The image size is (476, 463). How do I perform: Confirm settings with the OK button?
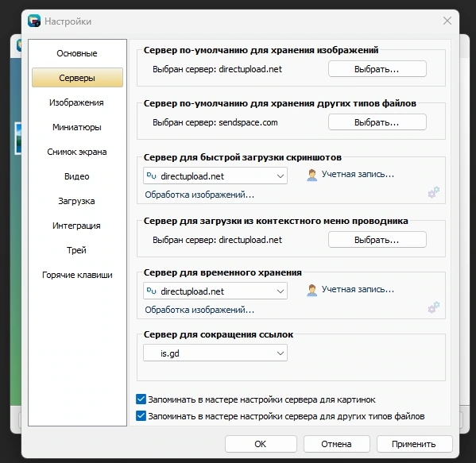(x=261, y=444)
